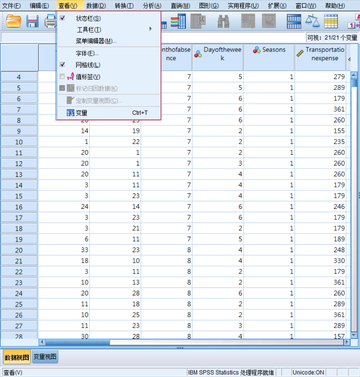Click the visible variables 21/21 indicator

[x=332, y=38]
